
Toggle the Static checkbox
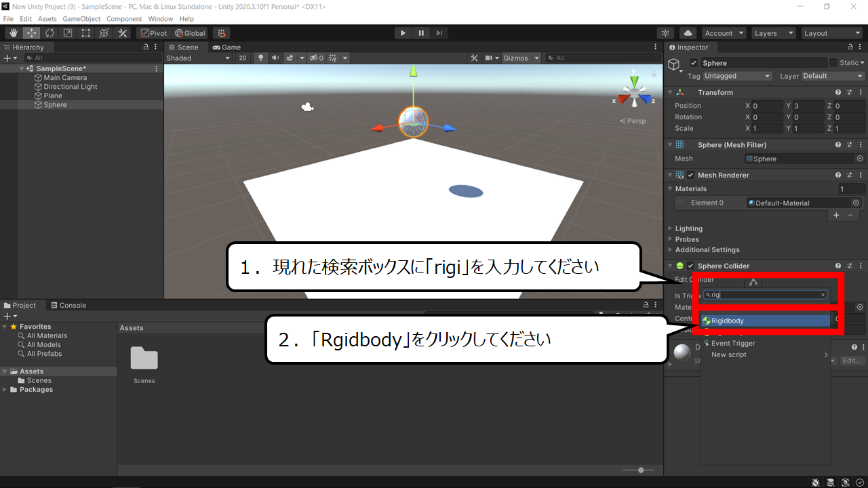tap(833, 63)
